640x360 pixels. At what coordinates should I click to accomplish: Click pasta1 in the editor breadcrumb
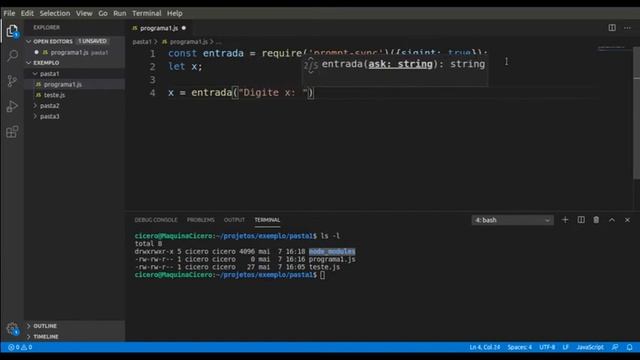coord(142,42)
